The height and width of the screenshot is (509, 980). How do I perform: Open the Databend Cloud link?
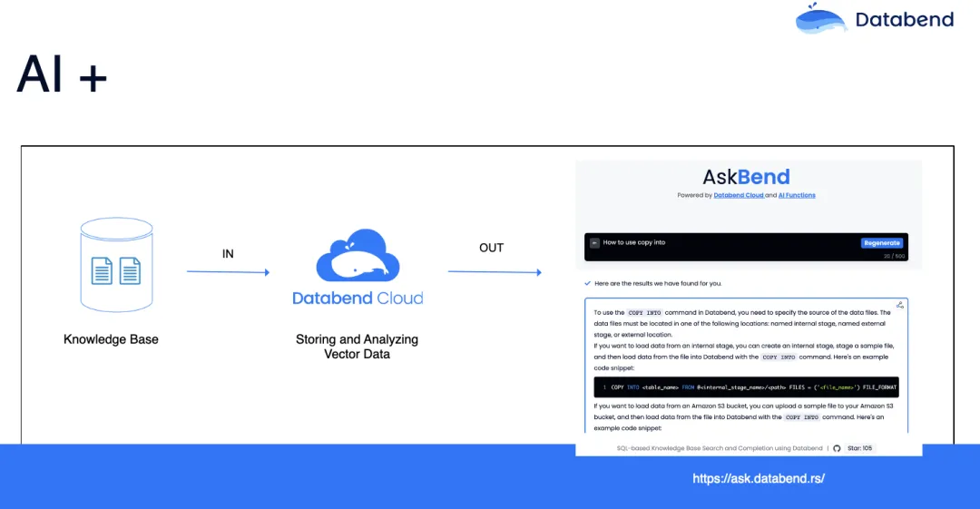[x=739, y=195]
